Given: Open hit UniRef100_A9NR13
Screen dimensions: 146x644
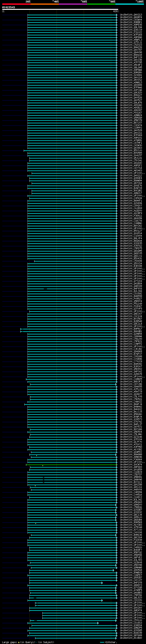Looking at the screenshot, I should pos(131,82).
